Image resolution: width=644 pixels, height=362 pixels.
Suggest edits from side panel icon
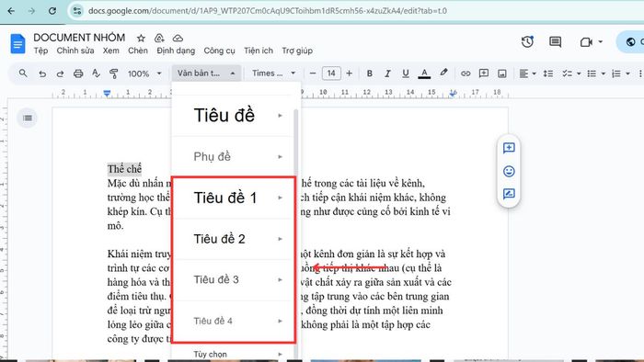point(509,194)
